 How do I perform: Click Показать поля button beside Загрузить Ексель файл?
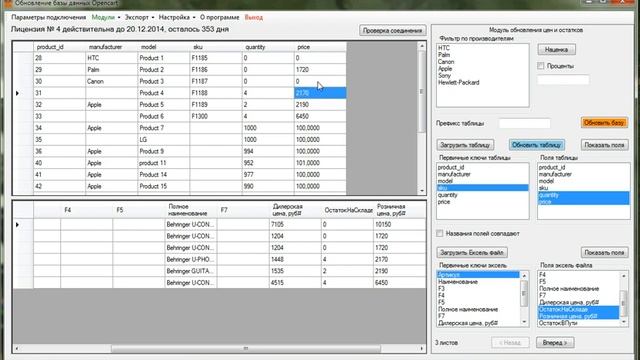pyautogui.click(x=604, y=253)
